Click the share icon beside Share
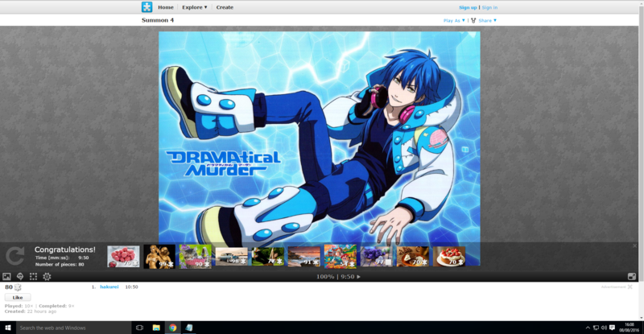Viewport: 644px width, 334px height. (473, 20)
